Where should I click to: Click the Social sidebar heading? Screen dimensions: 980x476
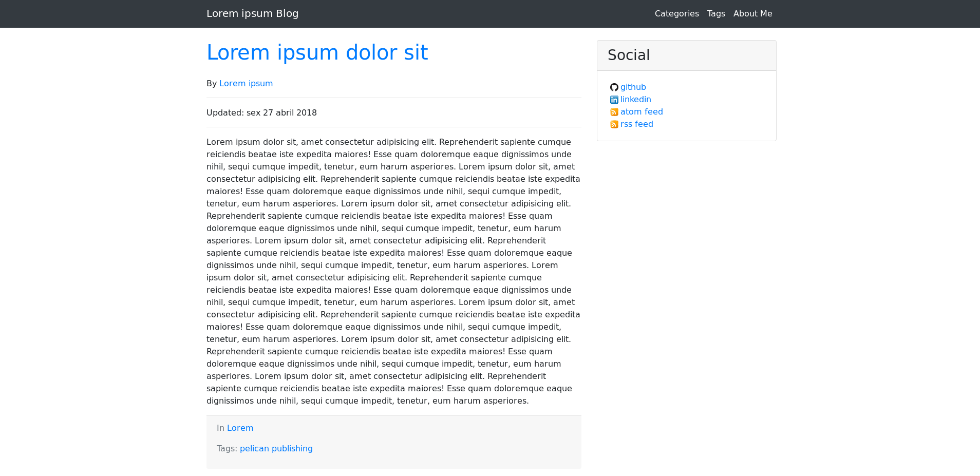coord(629,55)
